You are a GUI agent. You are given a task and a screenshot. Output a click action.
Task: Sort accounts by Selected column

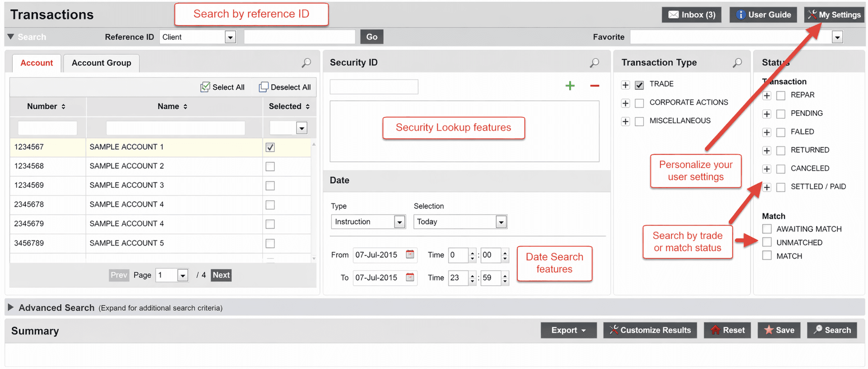tap(289, 106)
